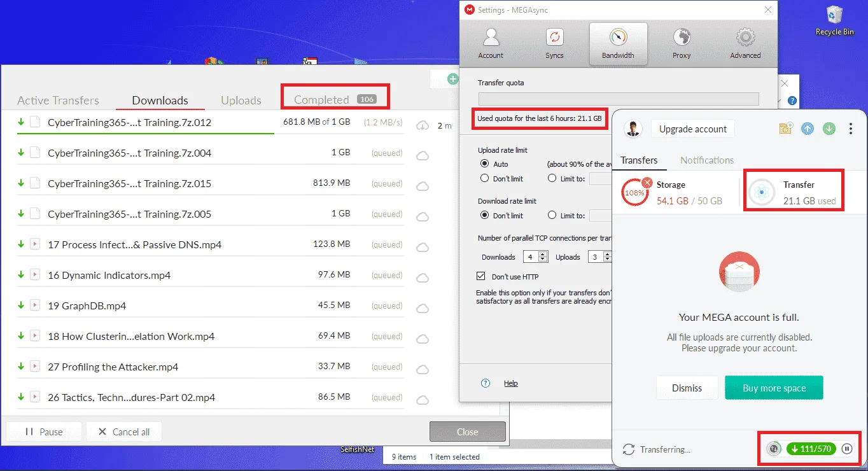Click download arrow of 18 How Clusterin row
868x471 pixels.
pyautogui.click(x=20, y=336)
